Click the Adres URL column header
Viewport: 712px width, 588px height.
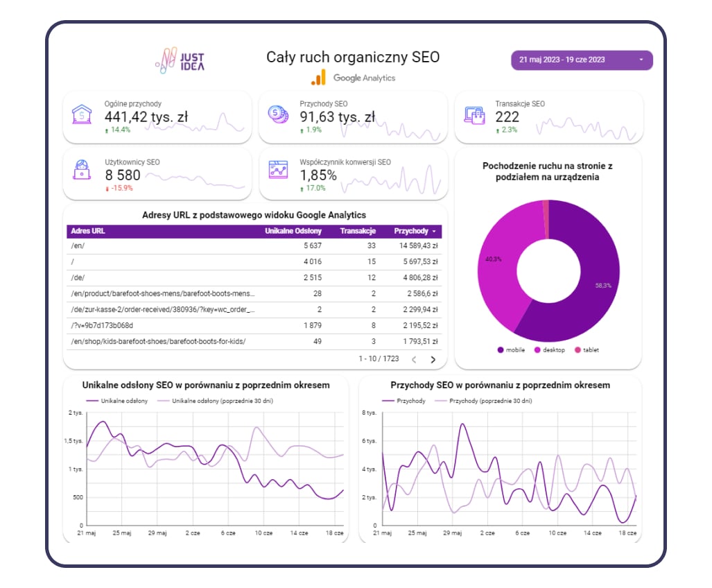coord(88,231)
